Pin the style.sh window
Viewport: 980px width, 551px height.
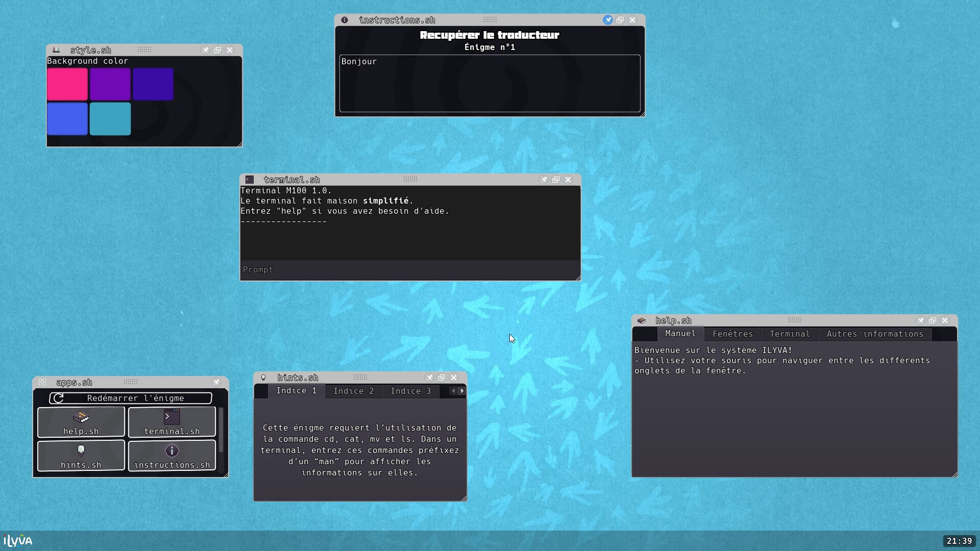click(205, 50)
